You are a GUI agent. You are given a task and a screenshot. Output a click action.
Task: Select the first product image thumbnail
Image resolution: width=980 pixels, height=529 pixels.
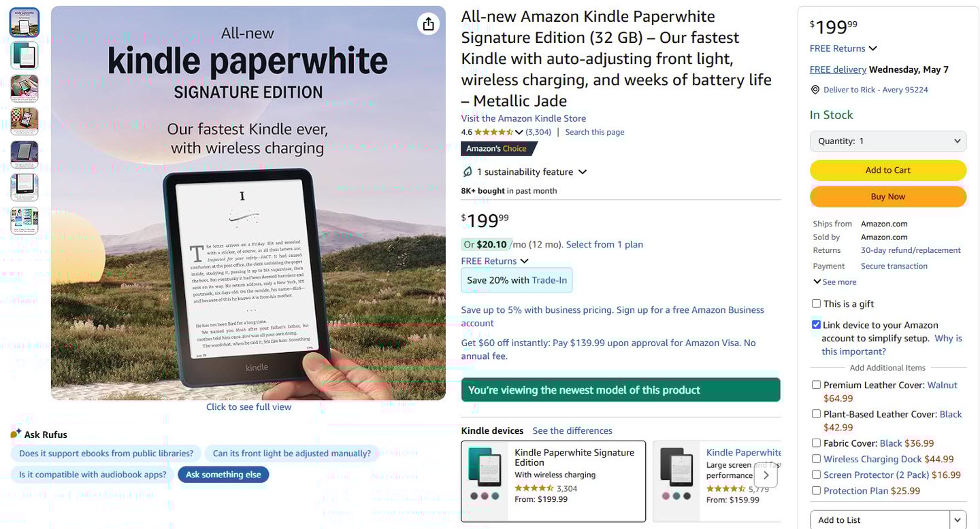click(24, 22)
